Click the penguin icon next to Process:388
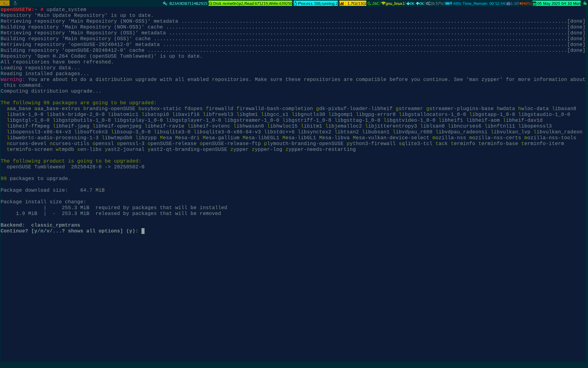The width and height of the screenshot is (588, 368). pyautogui.click(x=296, y=4)
